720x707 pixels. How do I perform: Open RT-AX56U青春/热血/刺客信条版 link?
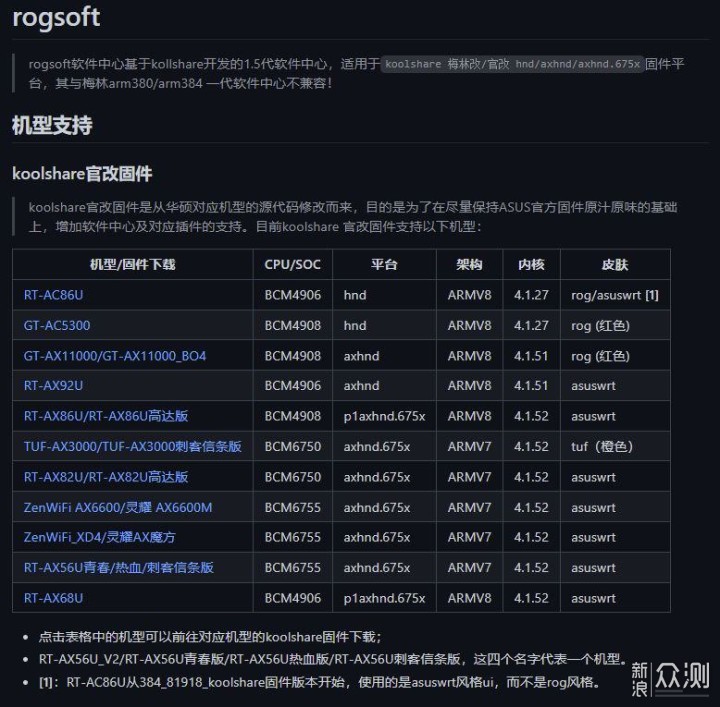click(x=119, y=568)
